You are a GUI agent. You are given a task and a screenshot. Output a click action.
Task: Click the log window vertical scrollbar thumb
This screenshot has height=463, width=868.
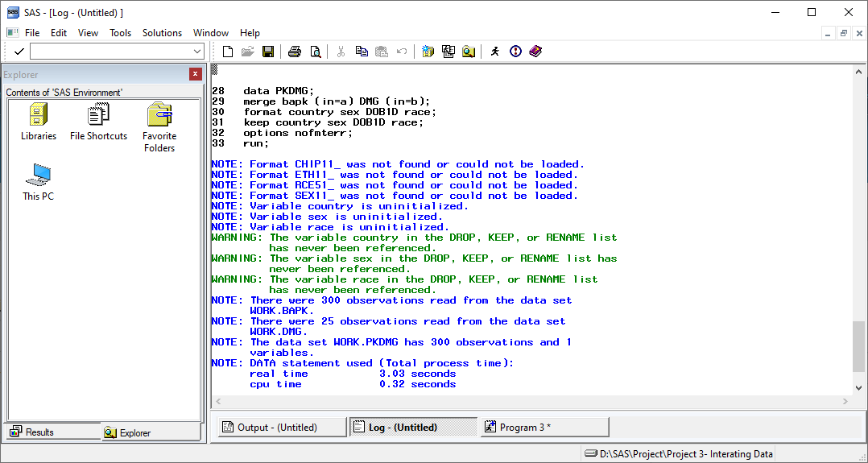(859, 346)
